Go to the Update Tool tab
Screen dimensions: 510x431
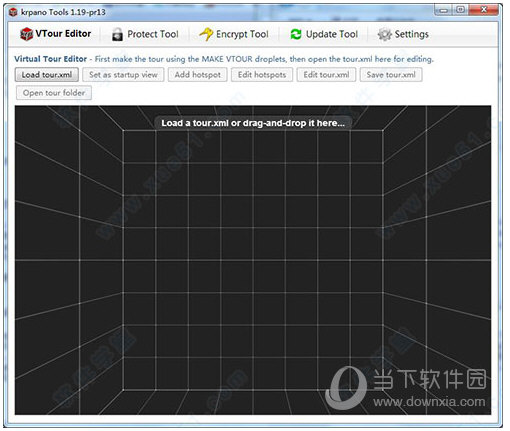point(324,34)
